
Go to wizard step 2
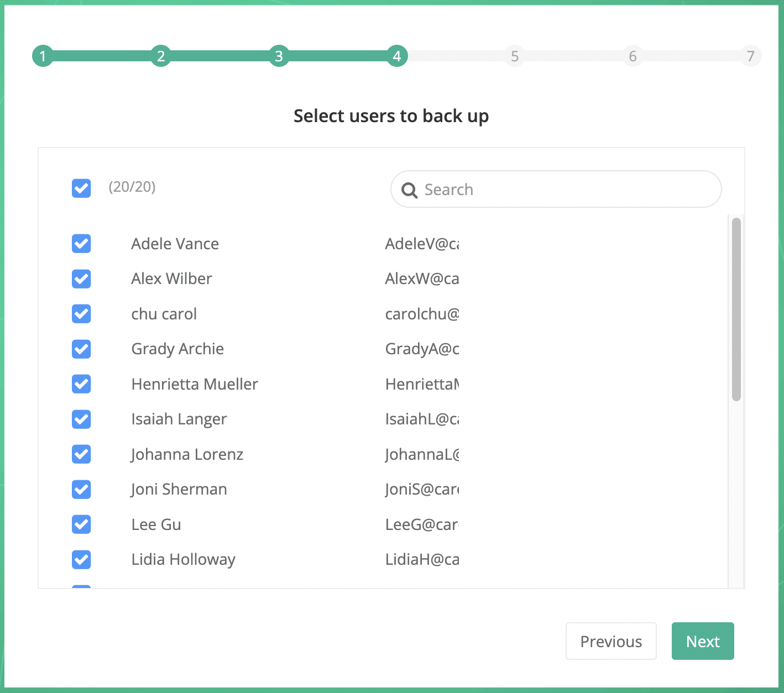(161, 56)
